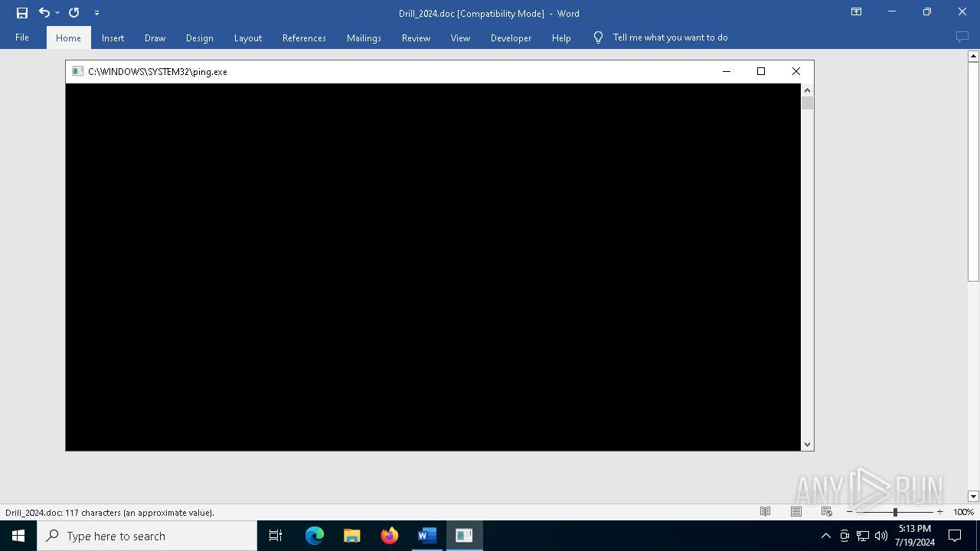Image resolution: width=980 pixels, height=551 pixels.
Task: Click Word document scrollbar down arrow
Action: click(973, 497)
